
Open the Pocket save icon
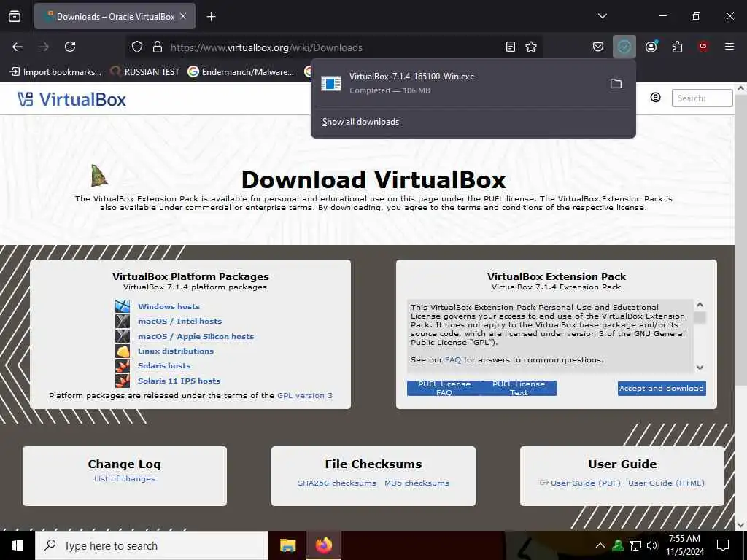click(598, 47)
